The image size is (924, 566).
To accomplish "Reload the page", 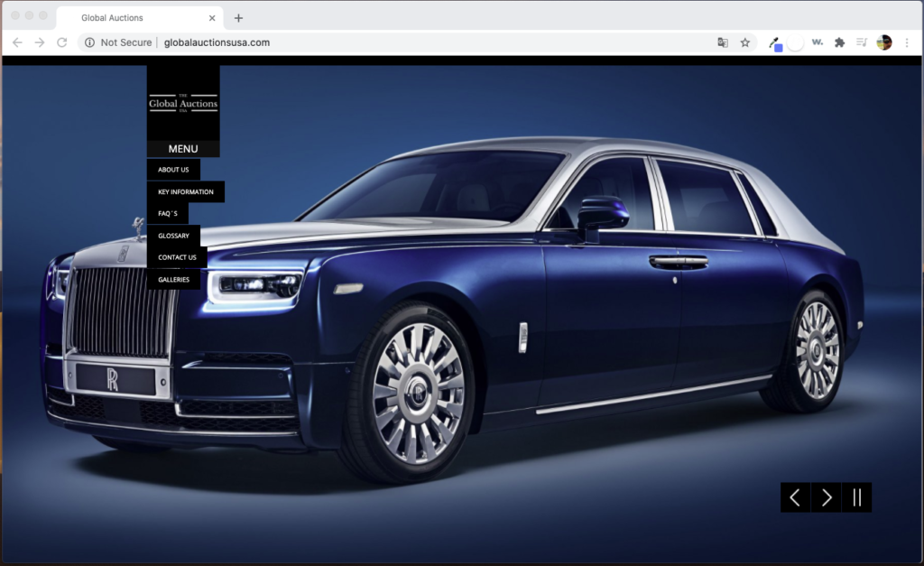I will click(x=62, y=42).
